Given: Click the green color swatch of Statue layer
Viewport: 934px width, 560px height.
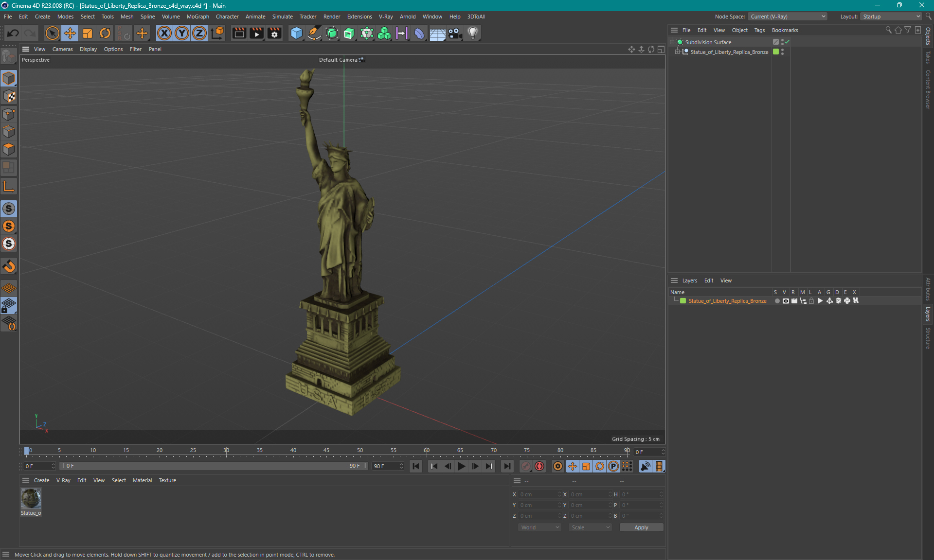Looking at the screenshot, I should pyautogui.click(x=683, y=301).
